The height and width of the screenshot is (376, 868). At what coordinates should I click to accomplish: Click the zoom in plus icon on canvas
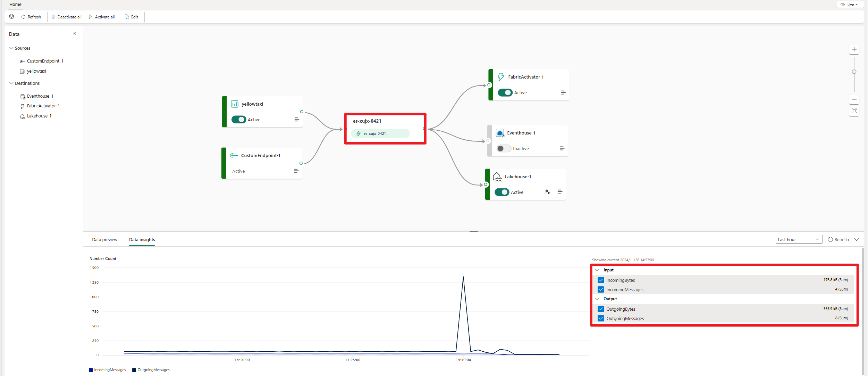[854, 49]
